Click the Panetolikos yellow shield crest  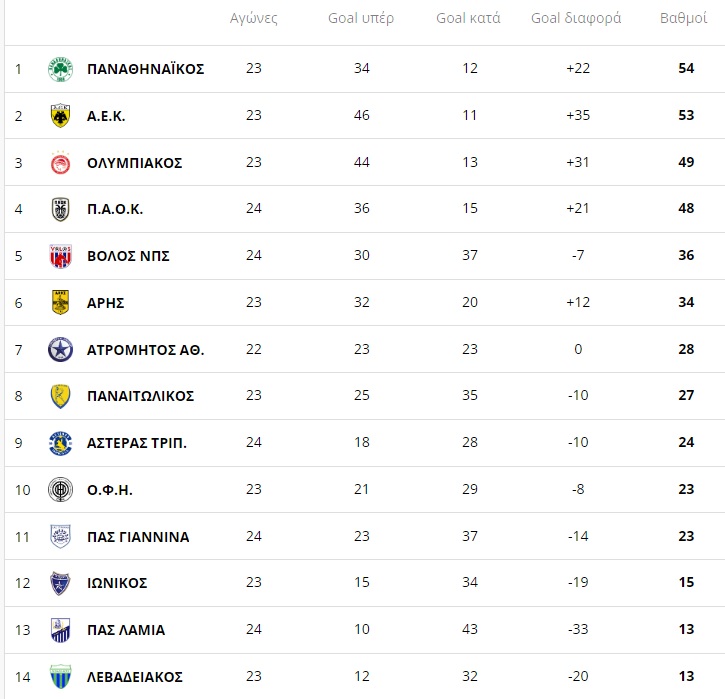coord(61,396)
